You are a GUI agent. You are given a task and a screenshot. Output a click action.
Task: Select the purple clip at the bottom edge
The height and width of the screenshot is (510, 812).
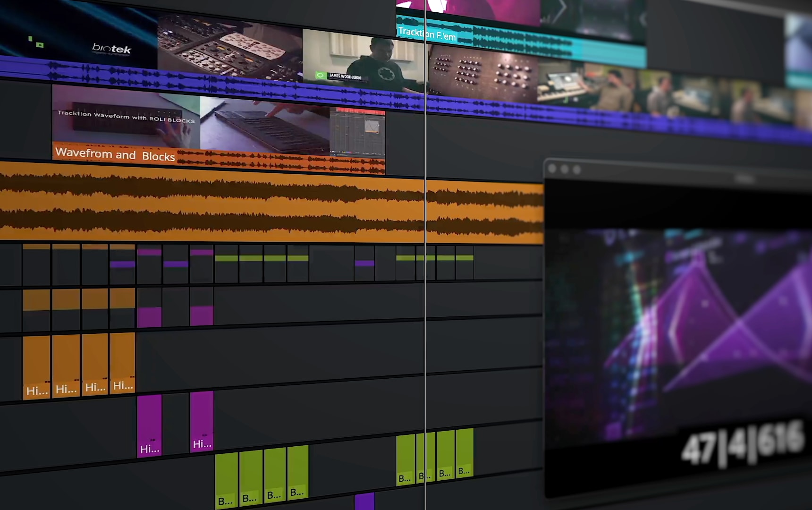[x=364, y=501]
